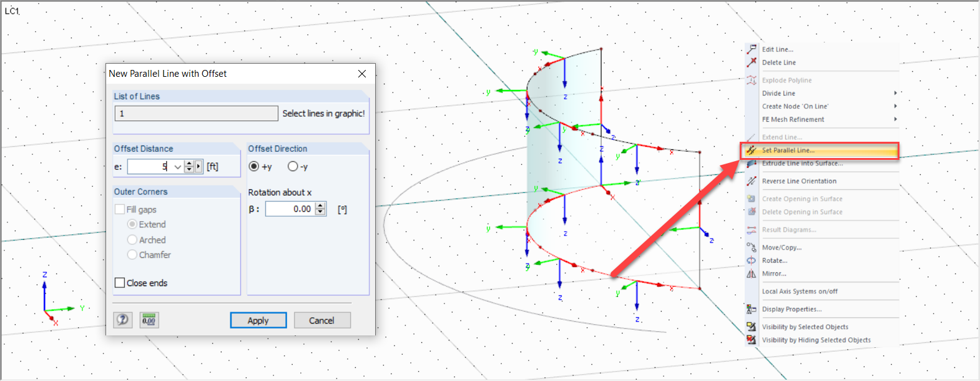The height and width of the screenshot is (381, 980).
Task: Choose the Chamfer outer corner option
Action: [132, 255]
